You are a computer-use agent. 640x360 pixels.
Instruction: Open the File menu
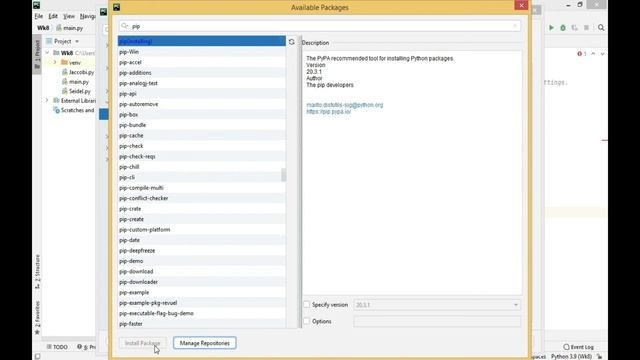click(39, 16)
